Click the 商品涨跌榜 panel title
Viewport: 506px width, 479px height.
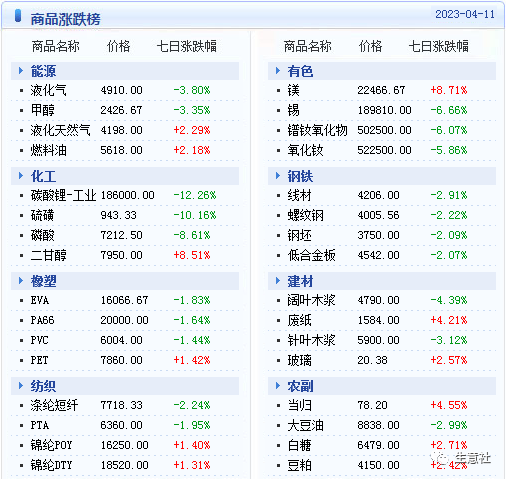[x=65, y=19]
